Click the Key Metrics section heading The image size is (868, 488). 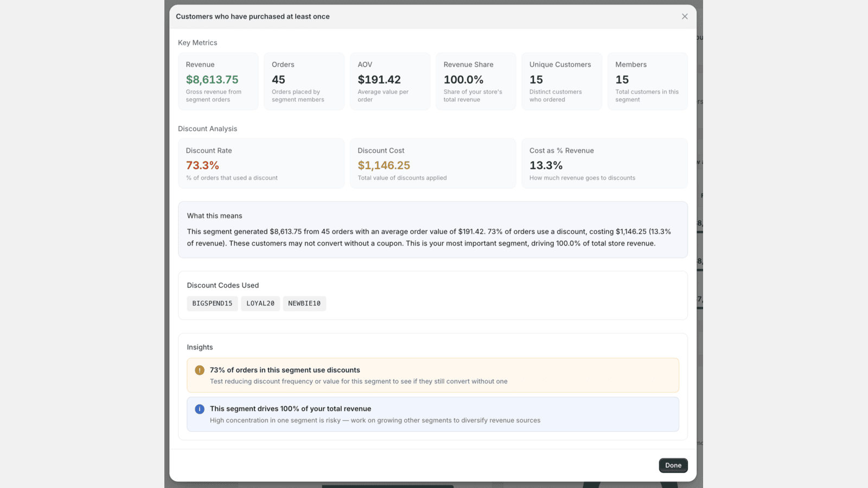[x=197, y=42]
